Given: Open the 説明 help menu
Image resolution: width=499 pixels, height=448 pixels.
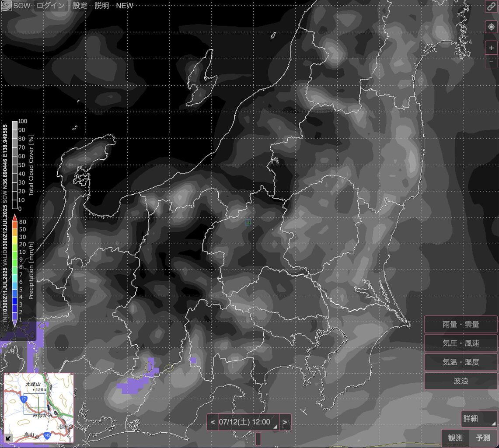Looking at the screenshot, I should [x=102, y=6].
